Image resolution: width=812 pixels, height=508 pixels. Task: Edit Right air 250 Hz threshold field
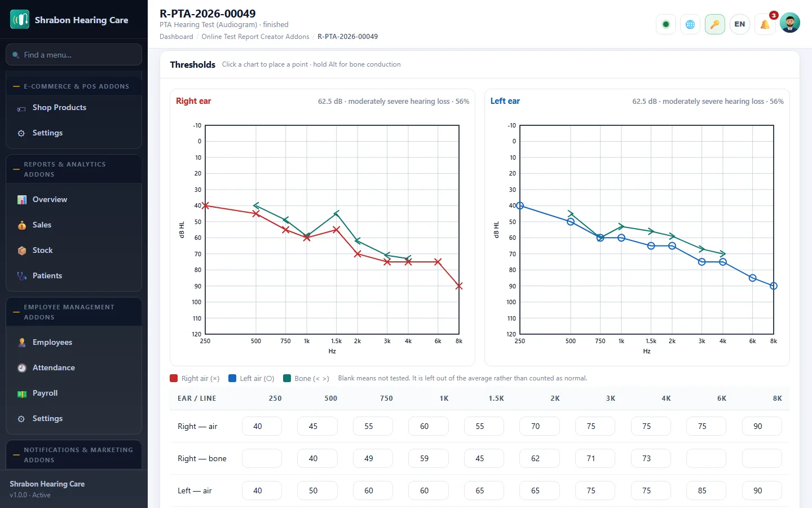coord(262,426)
